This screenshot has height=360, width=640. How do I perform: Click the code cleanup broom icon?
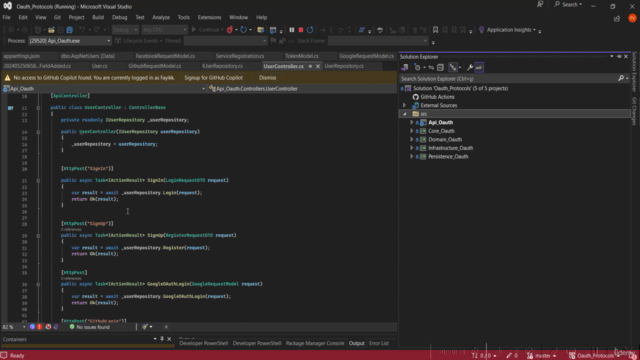145,327
